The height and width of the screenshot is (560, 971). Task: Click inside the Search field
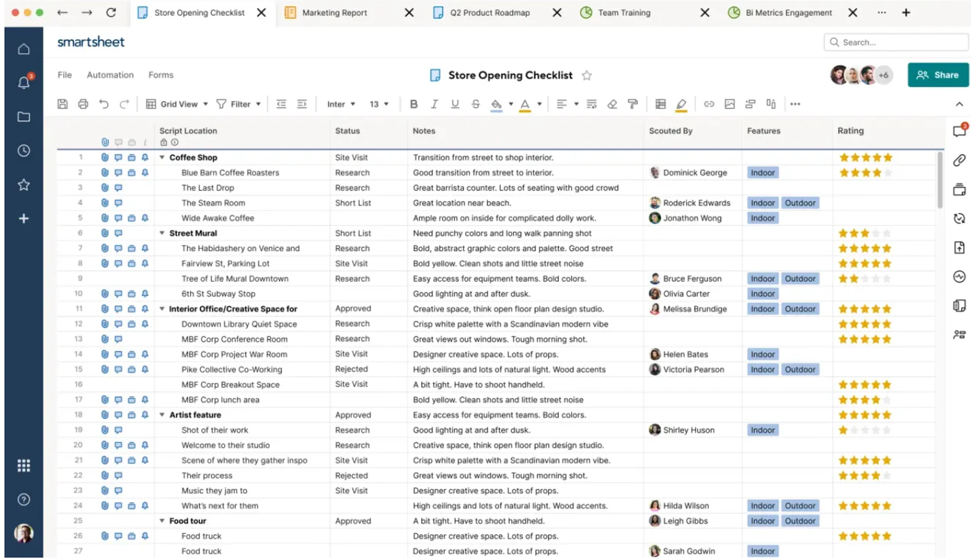click(x=896, y=42)
